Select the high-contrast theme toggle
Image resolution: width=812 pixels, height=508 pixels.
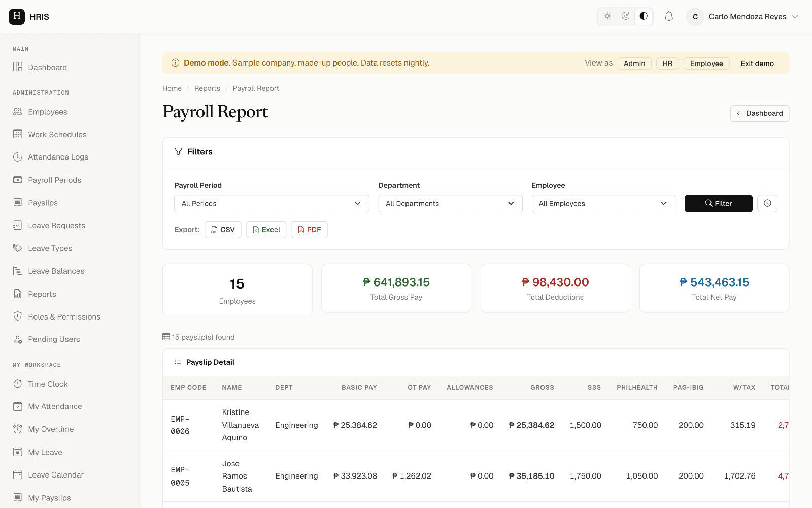pos(644,16)
